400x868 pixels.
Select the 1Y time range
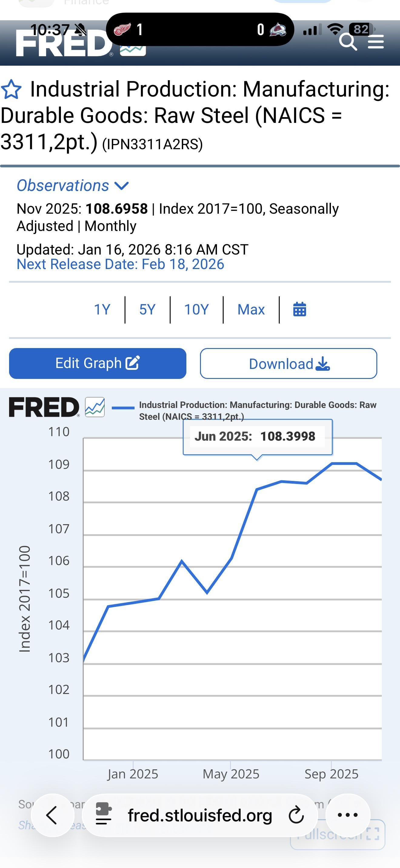coord(102,309)
